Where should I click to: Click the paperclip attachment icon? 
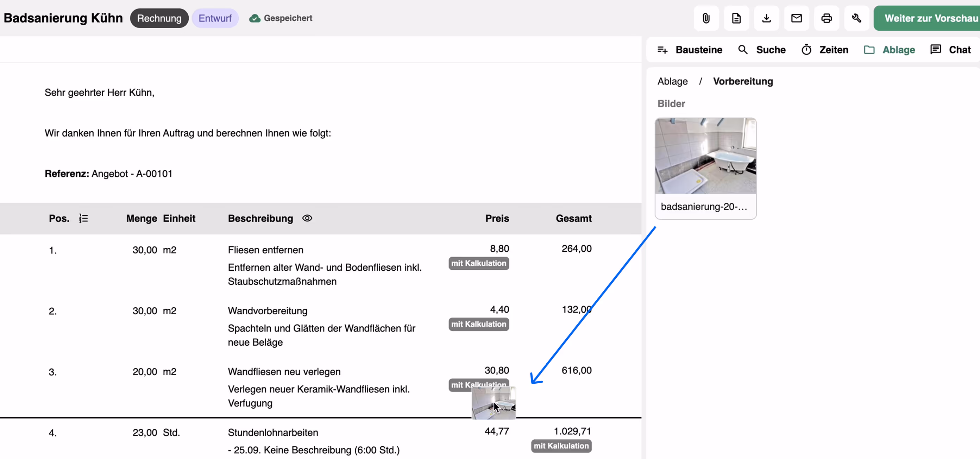706,18
